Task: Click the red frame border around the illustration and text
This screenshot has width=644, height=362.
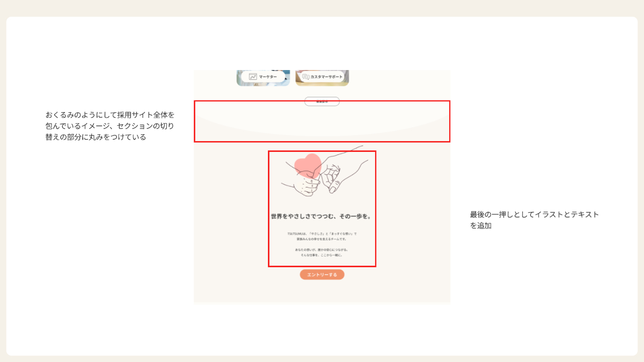Action: point(268,209)
